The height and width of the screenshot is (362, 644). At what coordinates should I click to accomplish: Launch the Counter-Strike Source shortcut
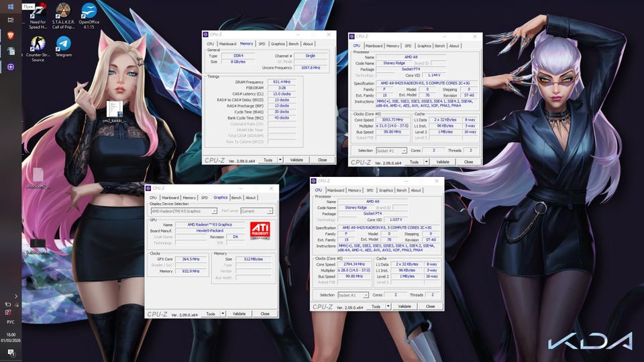pos(38,49)
